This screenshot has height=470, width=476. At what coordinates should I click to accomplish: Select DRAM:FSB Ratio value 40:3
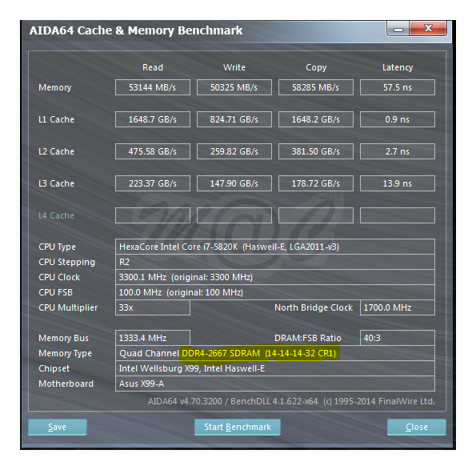point(398,338)
